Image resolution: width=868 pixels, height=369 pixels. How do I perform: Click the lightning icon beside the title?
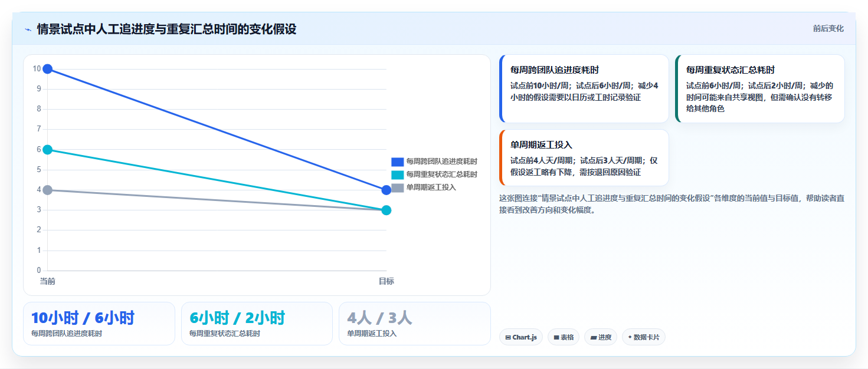(28, 29)
